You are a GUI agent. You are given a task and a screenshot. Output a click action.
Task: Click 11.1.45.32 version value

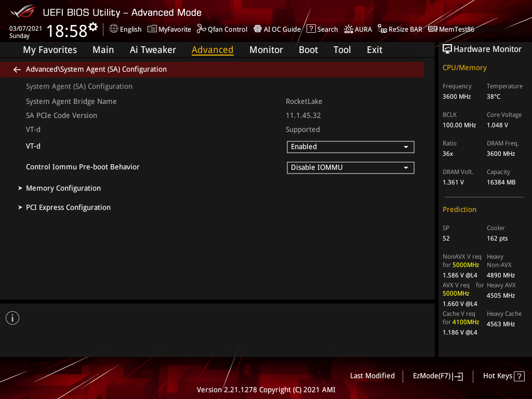click(x=303, y=115)
